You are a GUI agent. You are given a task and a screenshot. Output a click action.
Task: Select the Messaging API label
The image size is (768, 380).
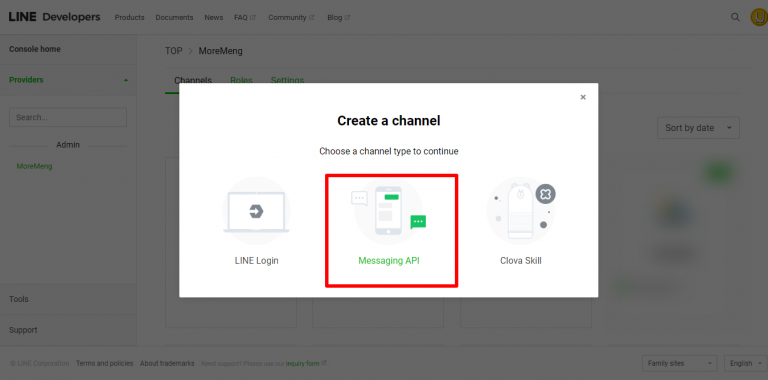coord(389,261)
